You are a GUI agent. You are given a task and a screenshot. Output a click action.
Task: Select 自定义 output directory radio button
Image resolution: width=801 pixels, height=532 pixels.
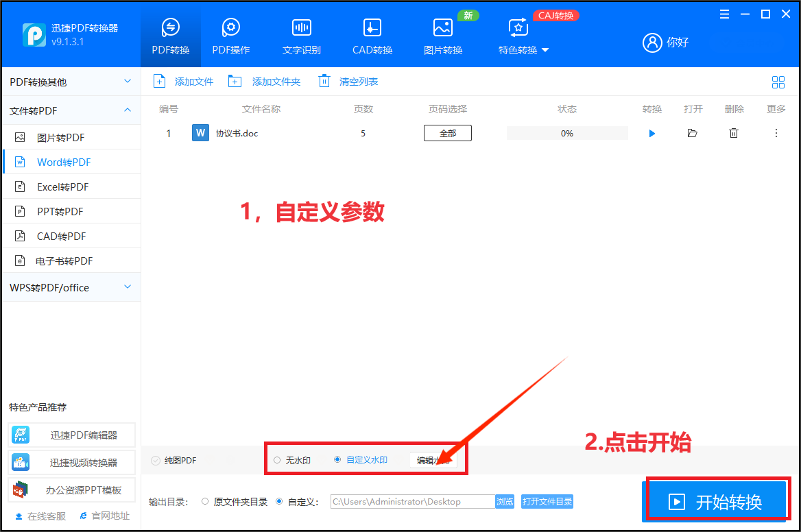279,501
